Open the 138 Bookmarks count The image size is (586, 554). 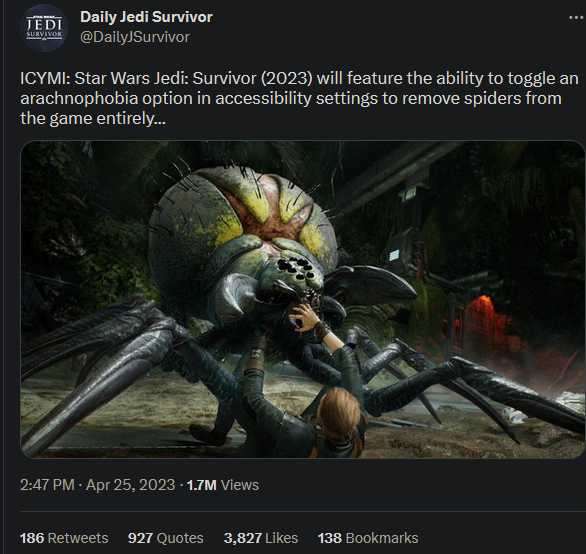(368, 538)
